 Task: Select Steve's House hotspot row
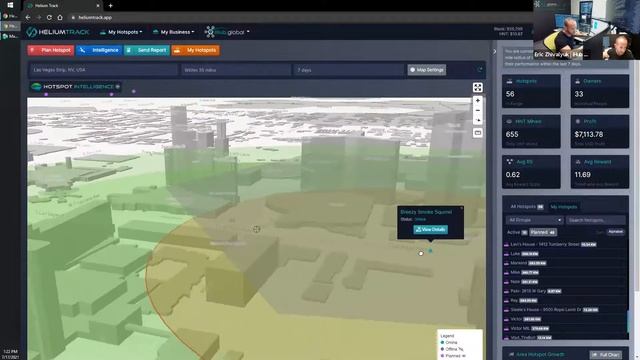coord(565,310)
